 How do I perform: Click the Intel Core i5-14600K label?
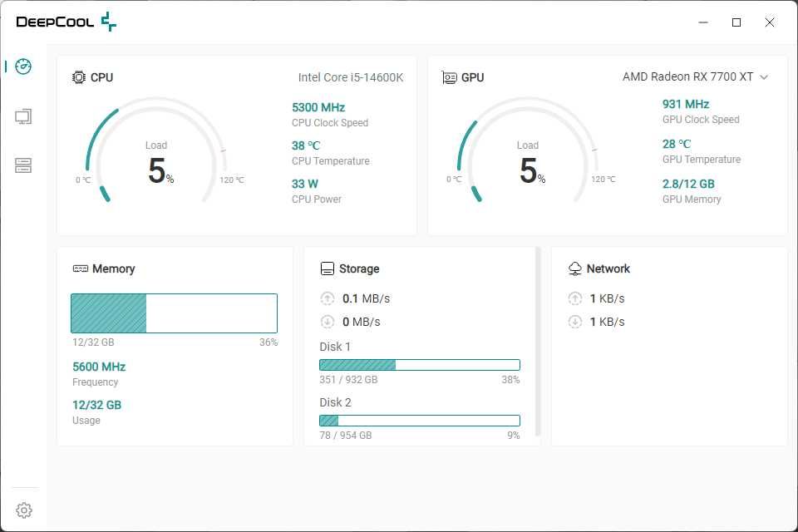(x=351, y=77)
